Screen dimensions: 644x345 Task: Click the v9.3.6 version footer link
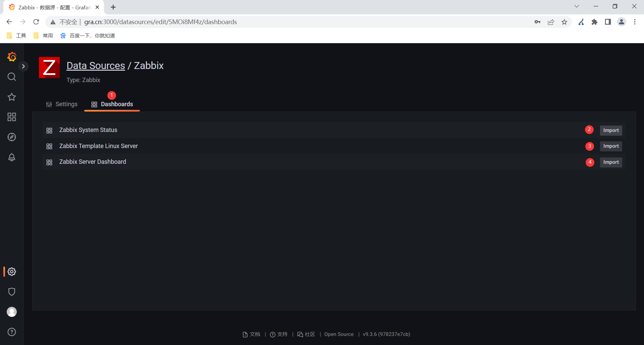tap(386, 334)
